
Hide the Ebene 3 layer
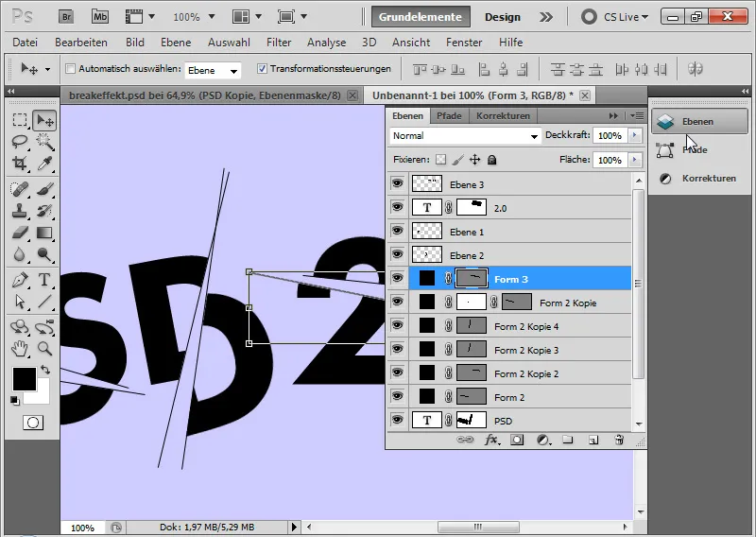(x=397, y=183)
